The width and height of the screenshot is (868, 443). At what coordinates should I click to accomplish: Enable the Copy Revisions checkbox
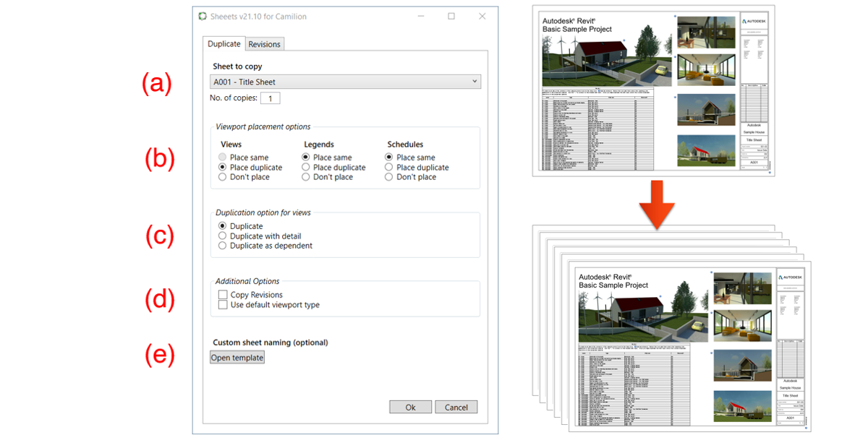point(223,295)
